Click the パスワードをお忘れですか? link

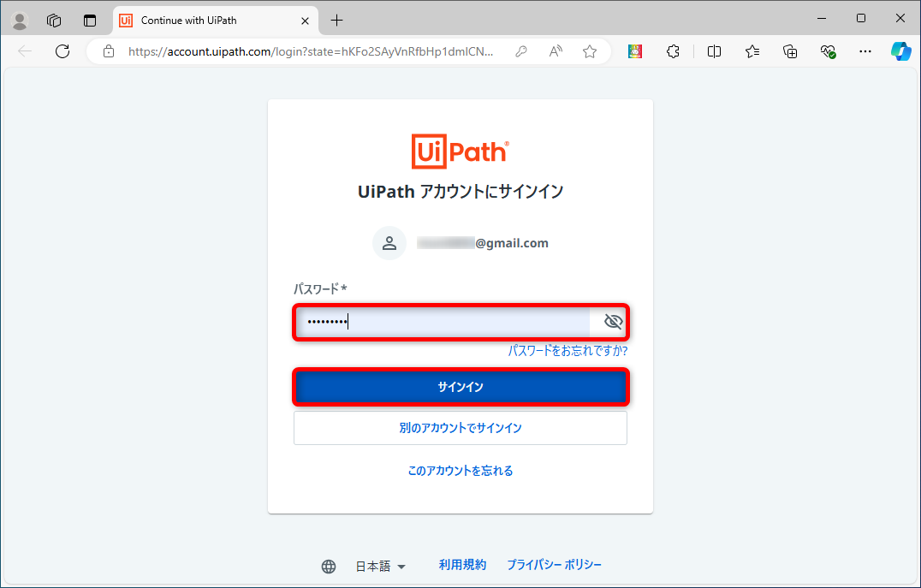pos(567,351)
